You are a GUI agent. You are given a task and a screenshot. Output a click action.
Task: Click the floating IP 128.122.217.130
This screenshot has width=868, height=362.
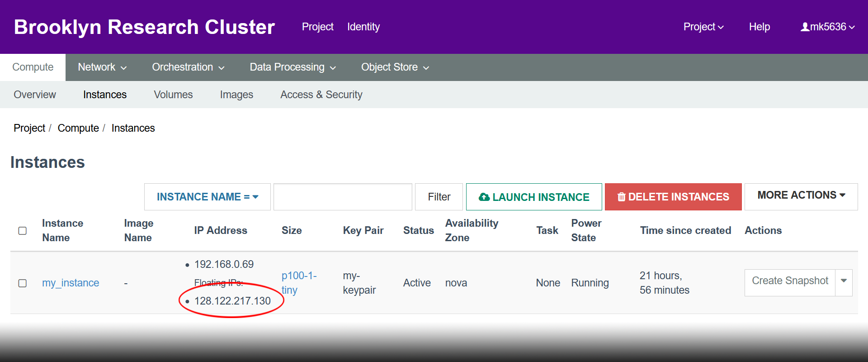(232, 301)
